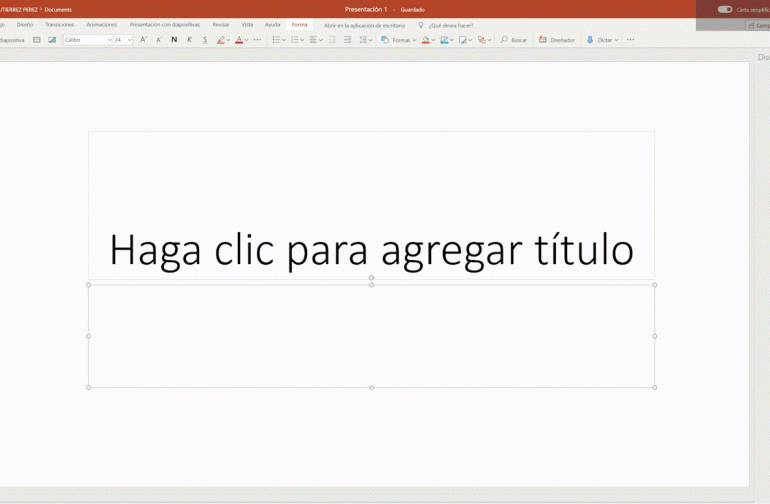Decrease font size with the smaller A icon

click(x=159, y=40)
